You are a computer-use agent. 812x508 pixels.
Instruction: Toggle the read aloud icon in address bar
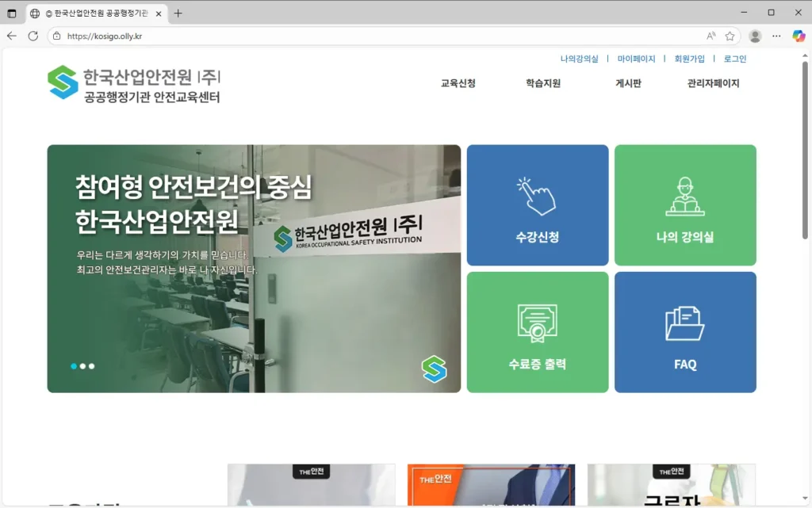pyautogui.click(x=710, y=36)
